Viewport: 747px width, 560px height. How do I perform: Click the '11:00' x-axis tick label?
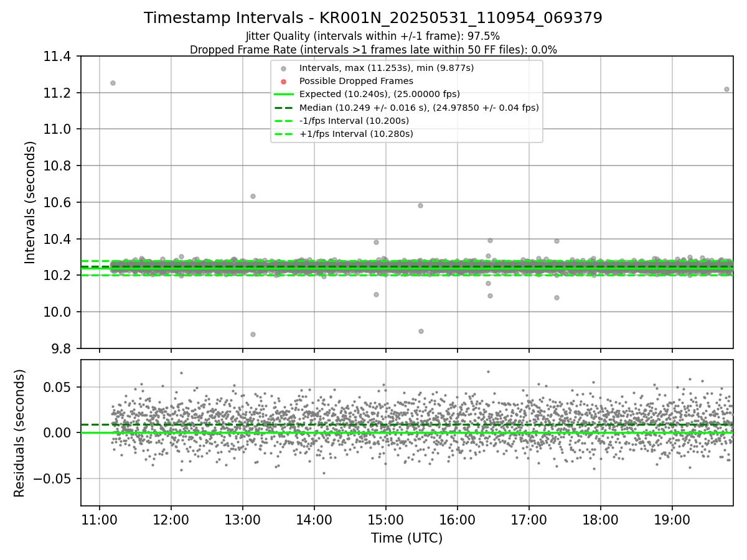tap(100, 520)
